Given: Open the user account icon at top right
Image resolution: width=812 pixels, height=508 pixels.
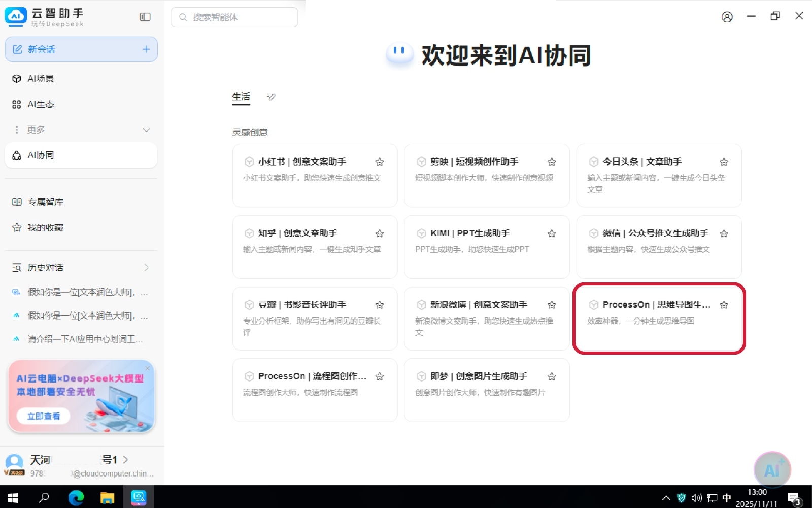Looking at the screenshot, I should [x=727, y=17].
